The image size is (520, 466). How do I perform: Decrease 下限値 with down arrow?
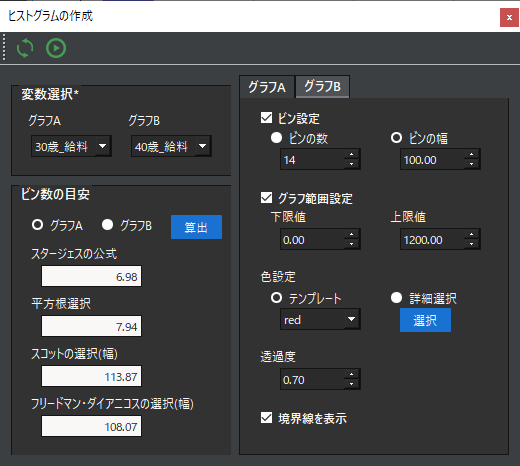pos(351,244)
